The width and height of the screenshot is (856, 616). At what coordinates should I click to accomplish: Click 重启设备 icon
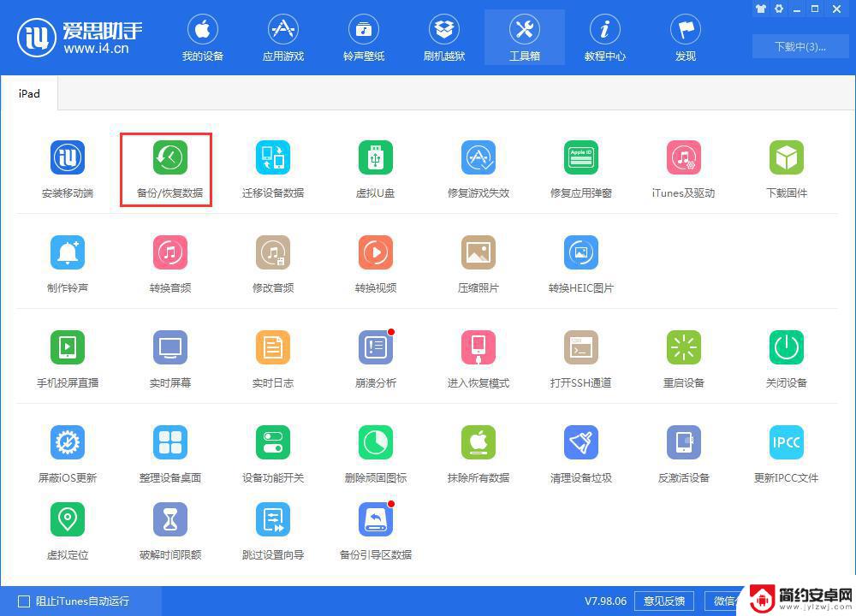click(x=683, y=347)
